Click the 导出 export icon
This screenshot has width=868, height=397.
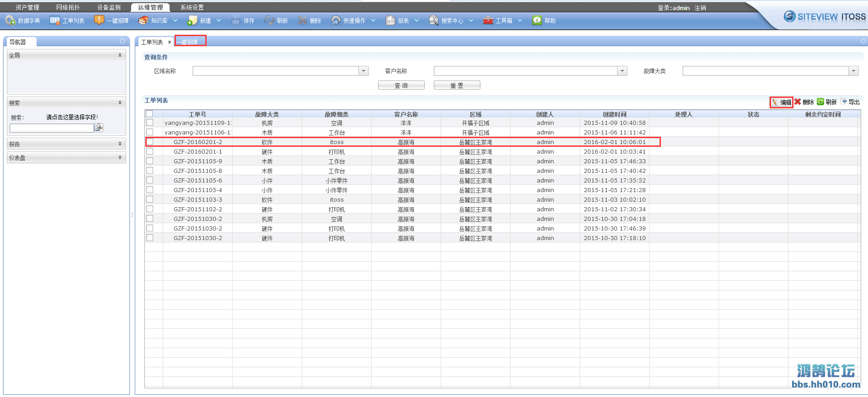[x=844, y=102]
